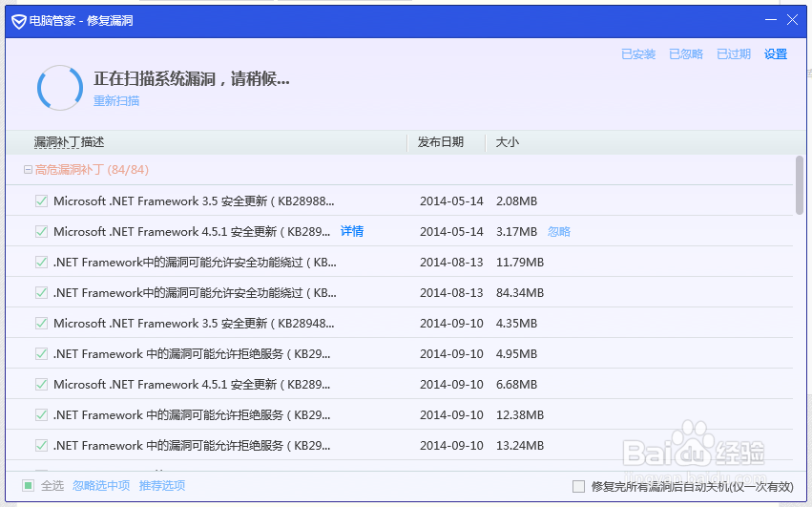
Task: Open 详情 for the KB289 4.5.1 patch
Action: [x=352, y=231]
